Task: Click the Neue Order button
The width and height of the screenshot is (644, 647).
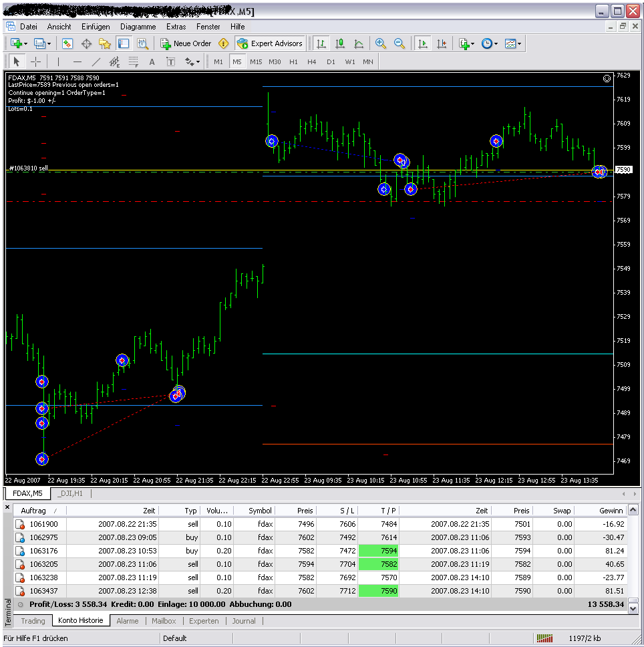Action: [x=186, y=43]
